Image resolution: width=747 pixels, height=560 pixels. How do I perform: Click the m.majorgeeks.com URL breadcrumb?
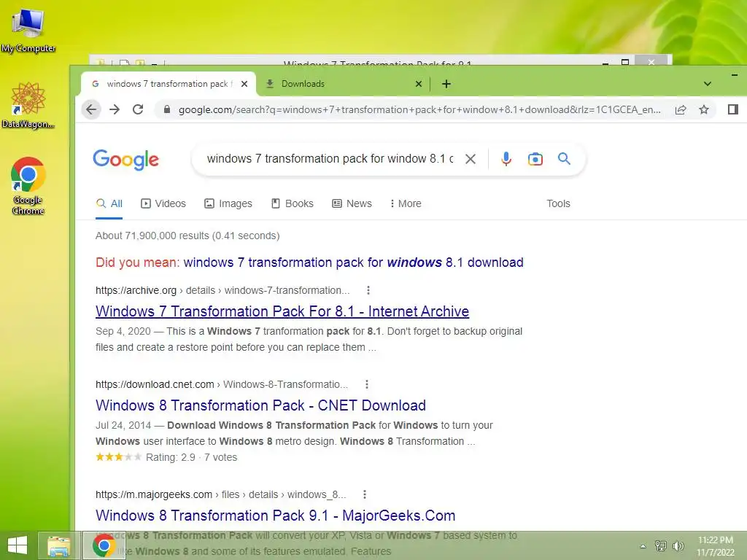pos(220,495)
